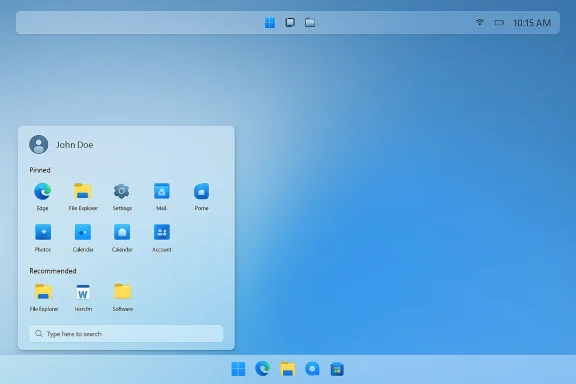Open the Pome pinned app
Image resolution: width=576 pixels, height=384 pixels.
pyautogui.click(x=201, y=191)
